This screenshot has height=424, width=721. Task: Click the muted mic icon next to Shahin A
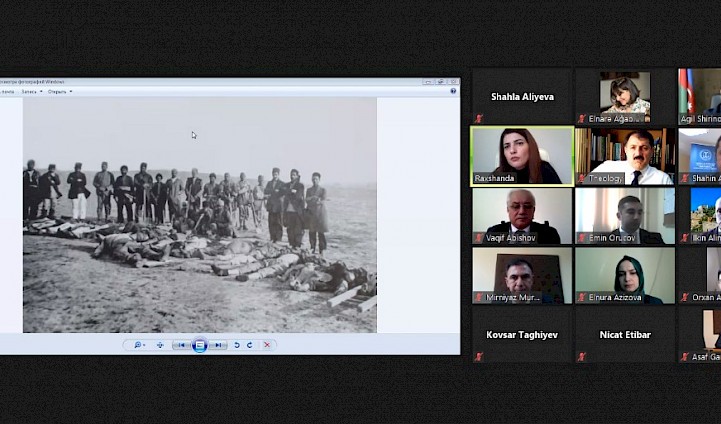(x=685, y=178)
